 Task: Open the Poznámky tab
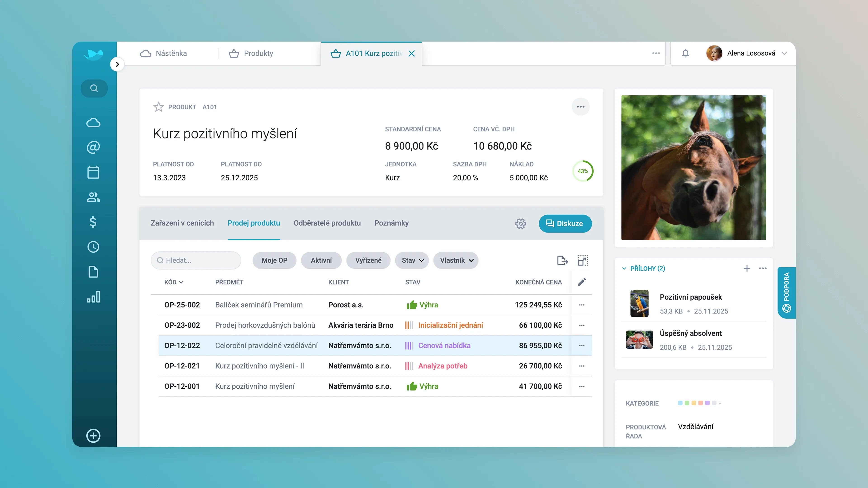(x=392, y=223)
